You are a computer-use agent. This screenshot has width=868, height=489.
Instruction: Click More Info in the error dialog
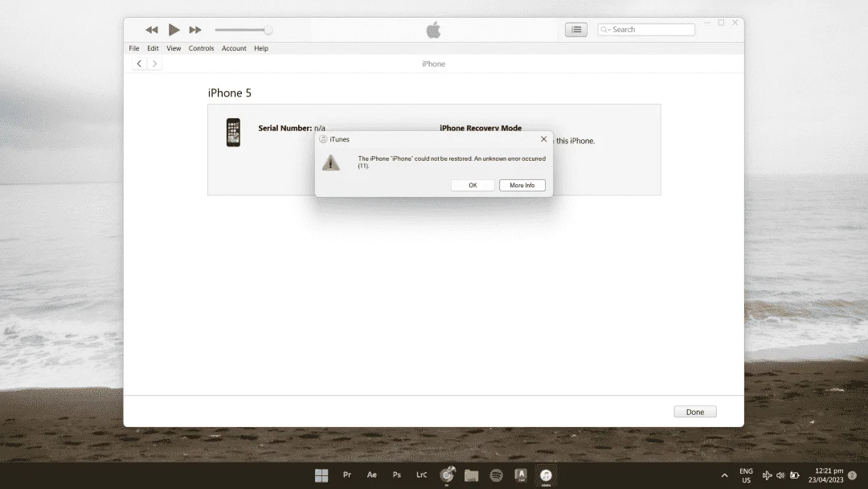(522, 185)
